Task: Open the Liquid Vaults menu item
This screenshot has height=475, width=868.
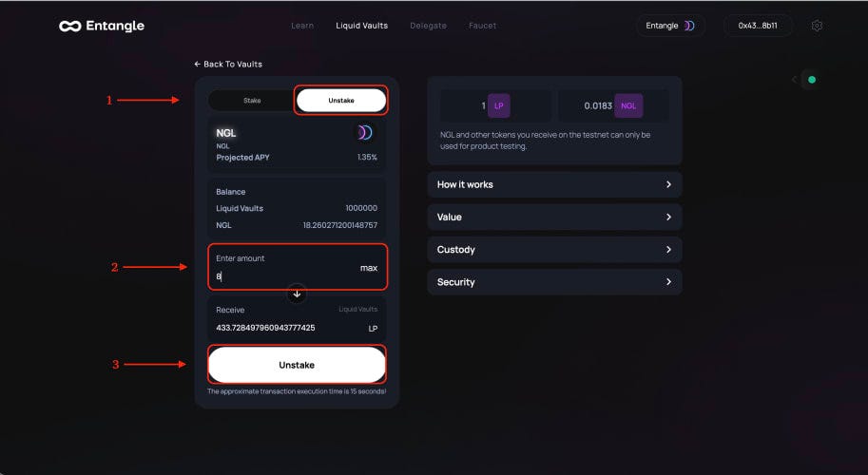Action: pos(361,26)
